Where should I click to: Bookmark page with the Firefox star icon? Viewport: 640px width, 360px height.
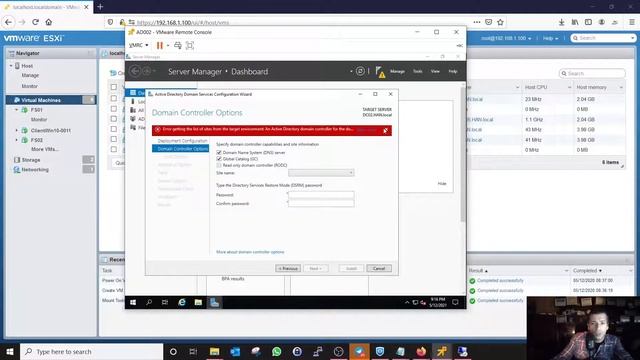500,22
